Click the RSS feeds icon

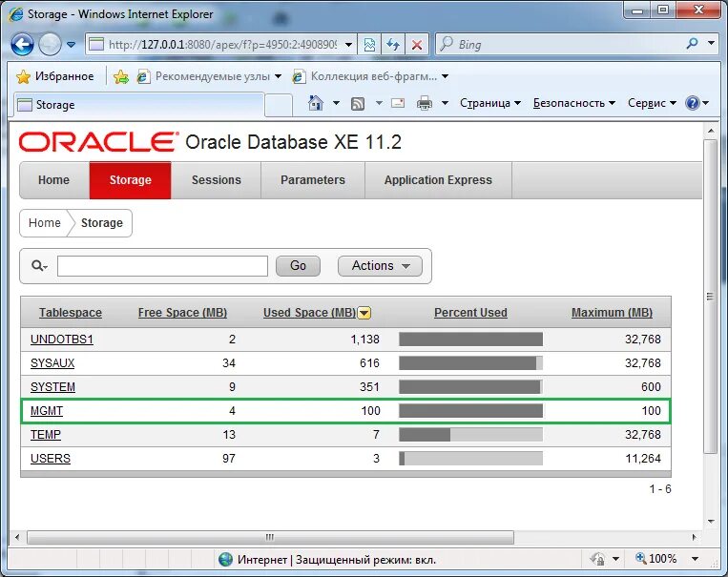tap(358, 103)
